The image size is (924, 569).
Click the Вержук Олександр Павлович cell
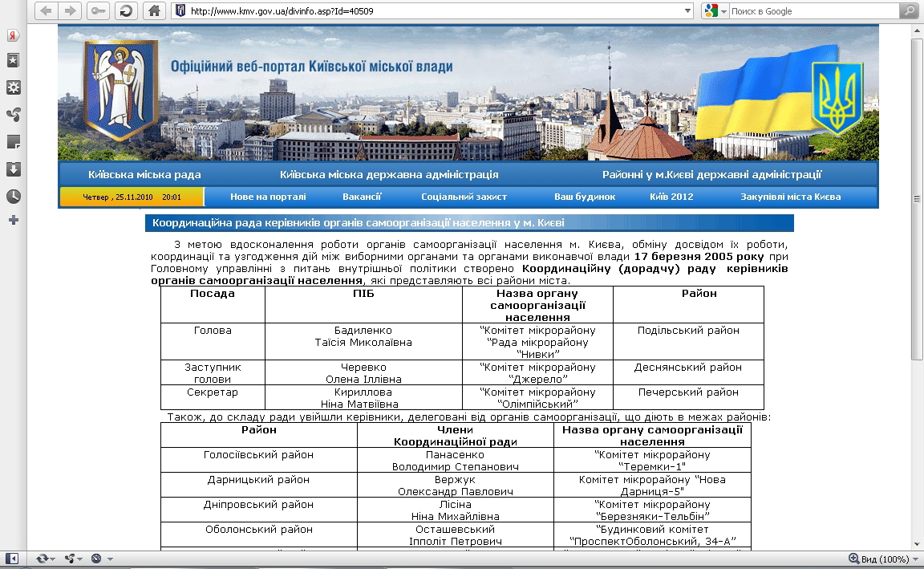click(x=456, y=486)
